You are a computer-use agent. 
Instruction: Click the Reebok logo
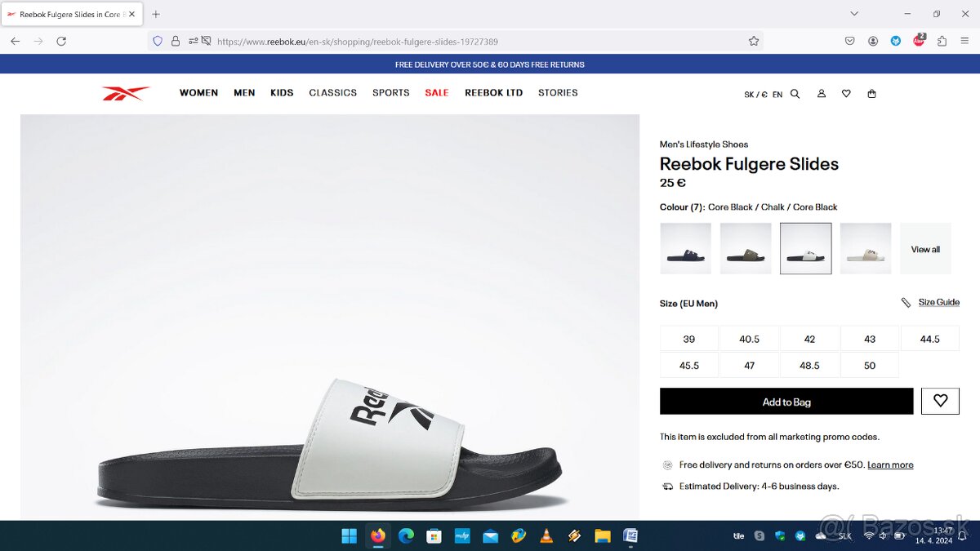tap(126, 92)
